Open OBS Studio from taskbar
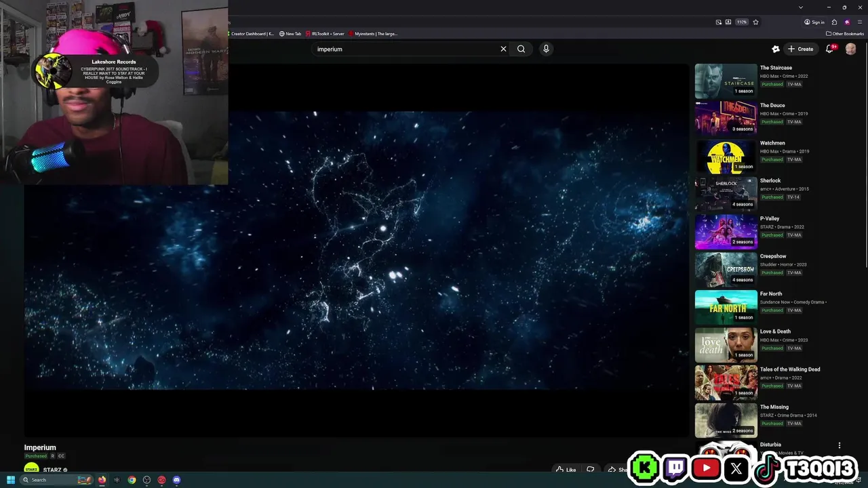868x488 pixels. [146, 480]
